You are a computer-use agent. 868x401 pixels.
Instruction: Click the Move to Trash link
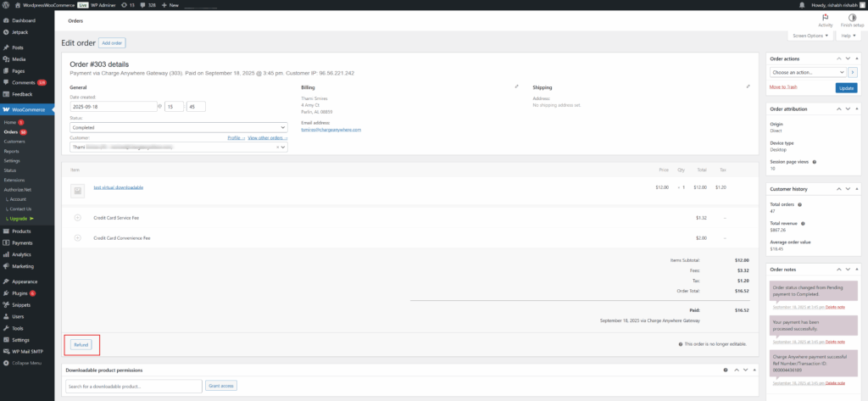click(x=784, y=87)
